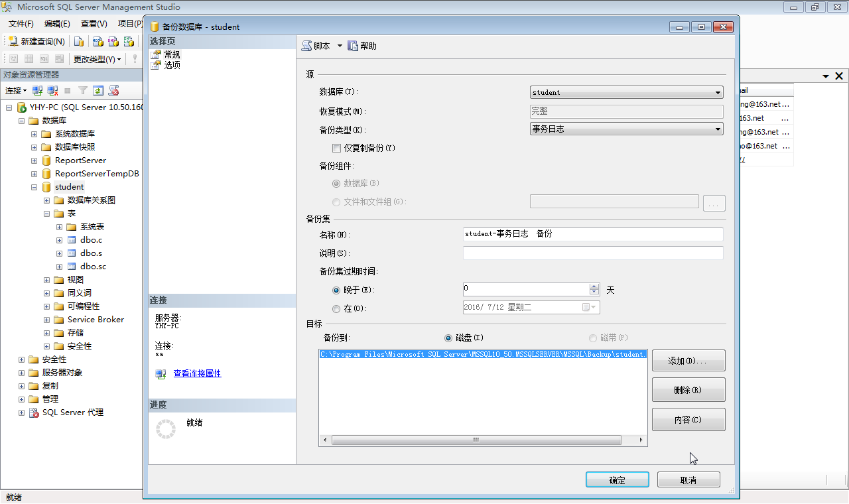Click the 确定 OK button
Image resolution: width=849 pixels, height=504 pixels.
tap(617, 479)
